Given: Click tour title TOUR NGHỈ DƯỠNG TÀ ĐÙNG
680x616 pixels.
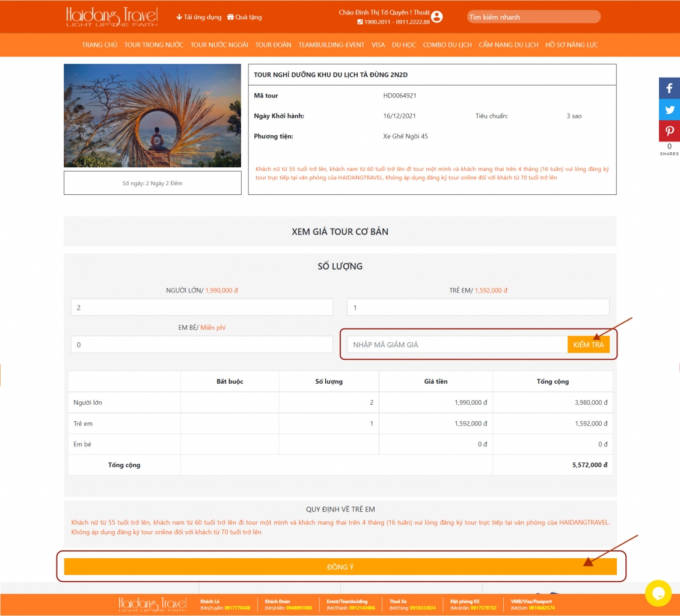Looking at the screenshot, I should click(x=331, y=75).
